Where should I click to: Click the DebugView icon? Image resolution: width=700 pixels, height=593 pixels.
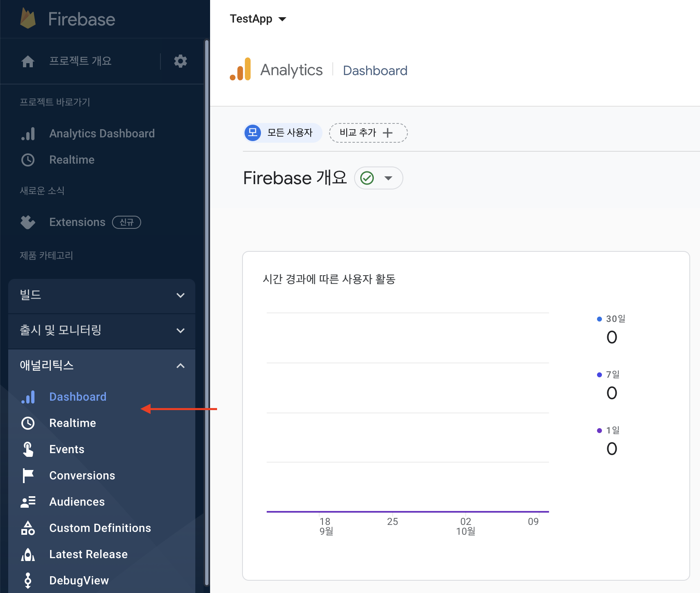(x=28, y=581)
